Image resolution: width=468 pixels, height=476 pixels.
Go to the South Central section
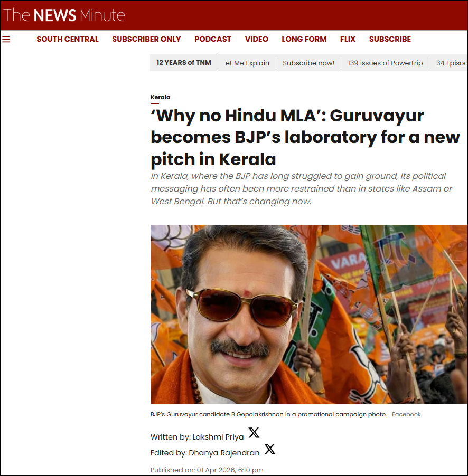click(68, 39)
